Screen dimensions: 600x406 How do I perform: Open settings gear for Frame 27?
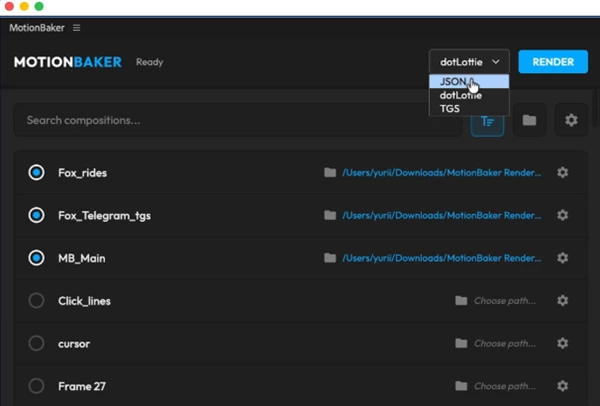coord(562,386)
